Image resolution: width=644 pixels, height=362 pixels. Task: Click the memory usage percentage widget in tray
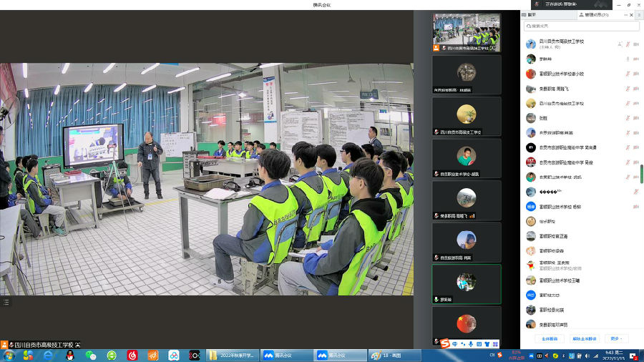click(x=516, y=355)
